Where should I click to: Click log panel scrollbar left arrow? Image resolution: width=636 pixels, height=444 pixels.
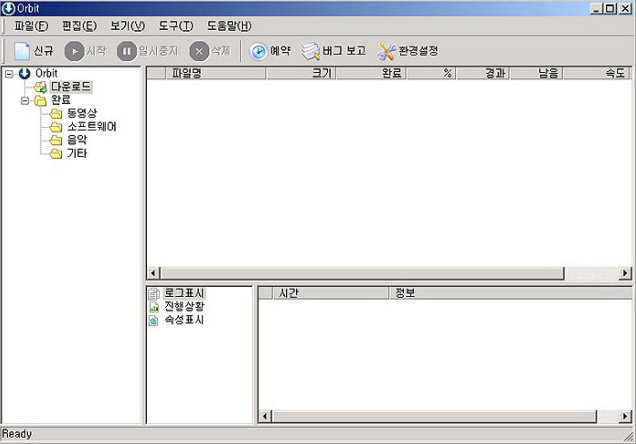pyautogui.click(x=265, y=416)
